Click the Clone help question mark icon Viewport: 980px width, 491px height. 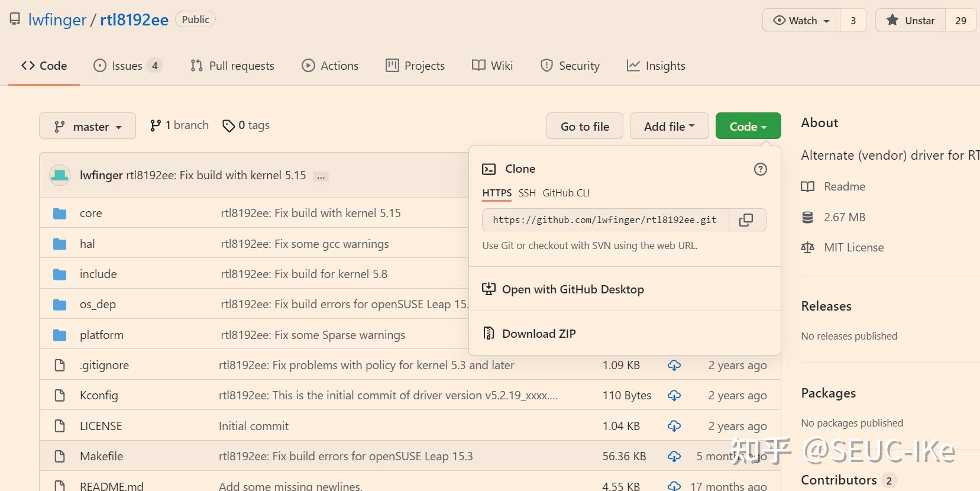coord(761,169)
